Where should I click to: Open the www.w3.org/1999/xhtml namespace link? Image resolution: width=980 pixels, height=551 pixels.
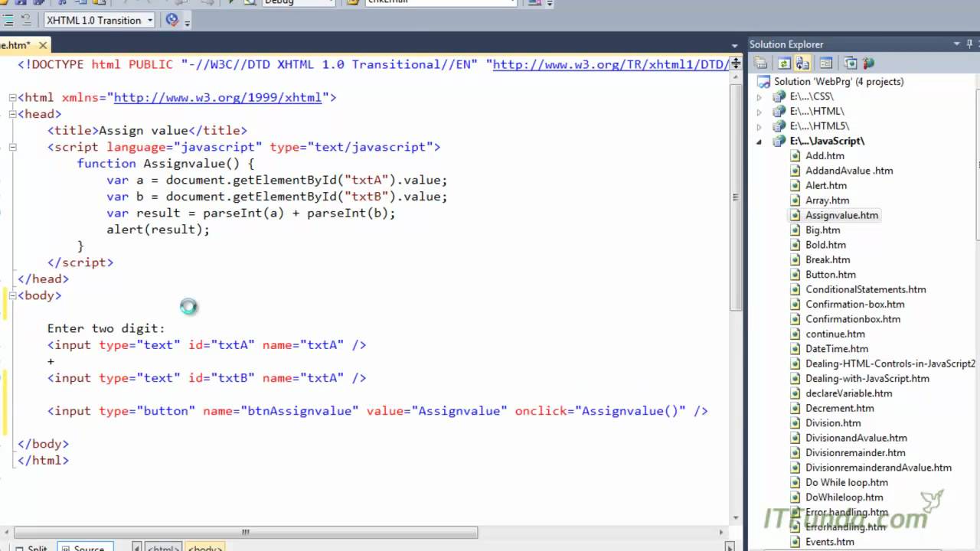coord(218,98)
